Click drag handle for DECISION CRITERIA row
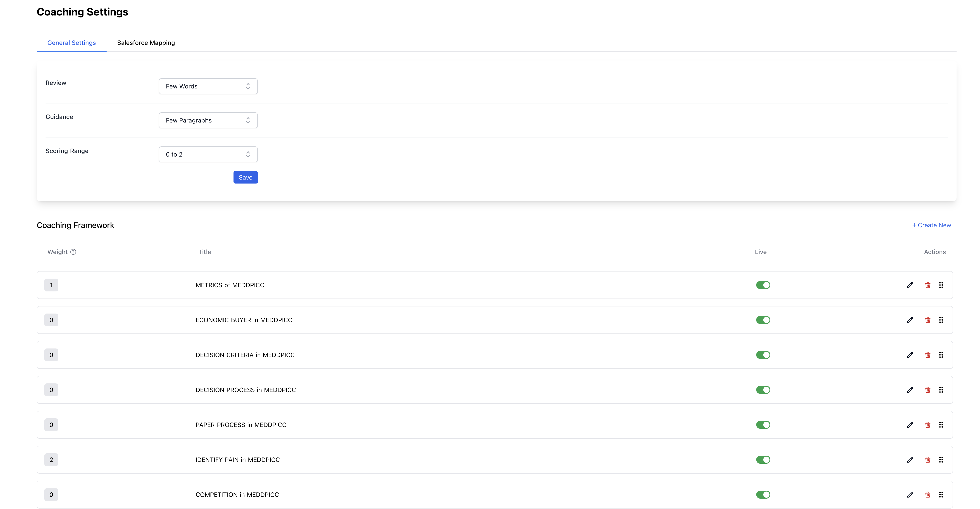Screen dimensions: 980x509 941,355
